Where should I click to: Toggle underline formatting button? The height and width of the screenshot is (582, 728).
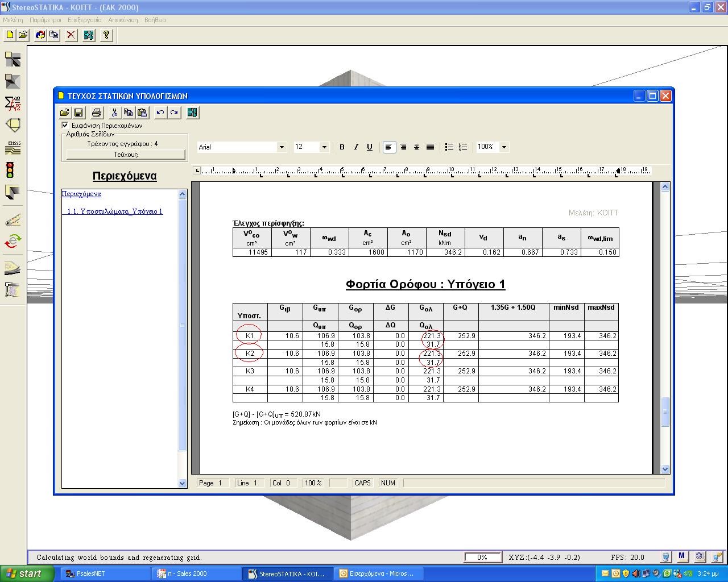click(x=369, y=147)
